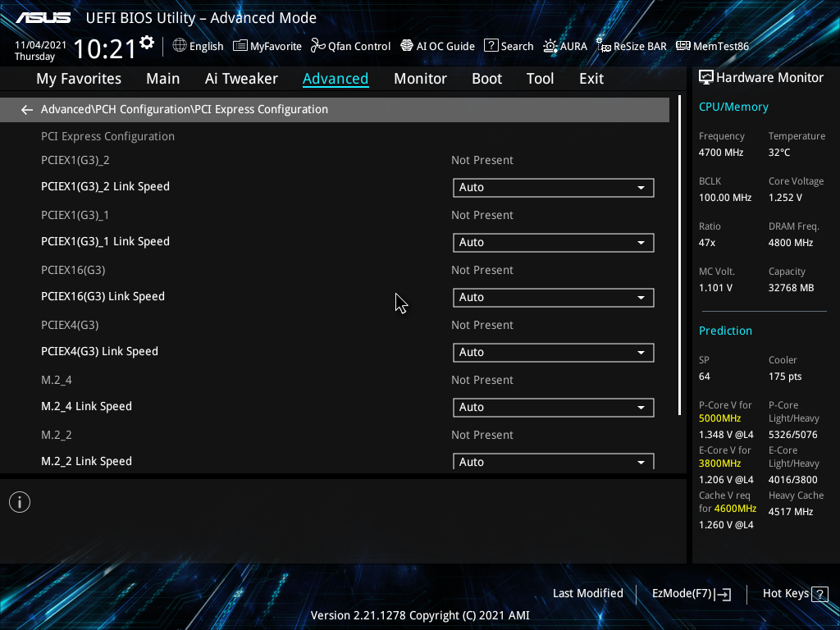Screen dimensions: 840x630
Task: Click the 3800MHz E-Core value
Action: (720, 463)
